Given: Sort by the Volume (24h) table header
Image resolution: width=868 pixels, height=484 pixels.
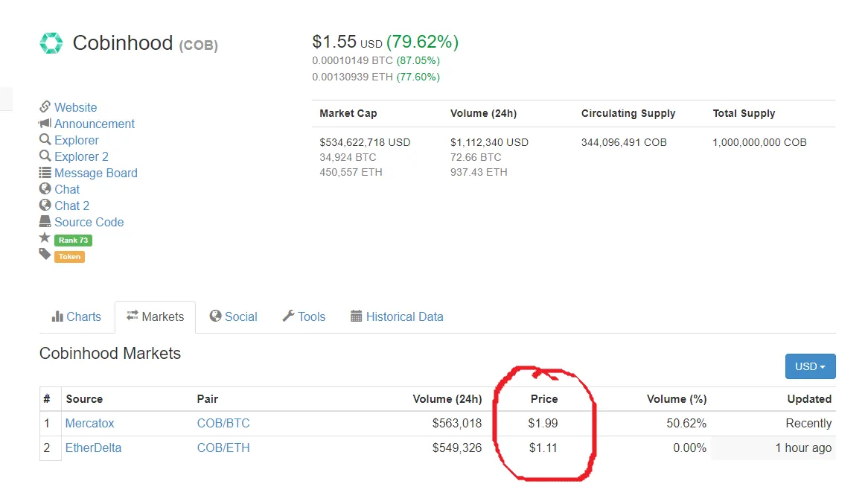Looking at the screenshot, I should pos(447,398).
